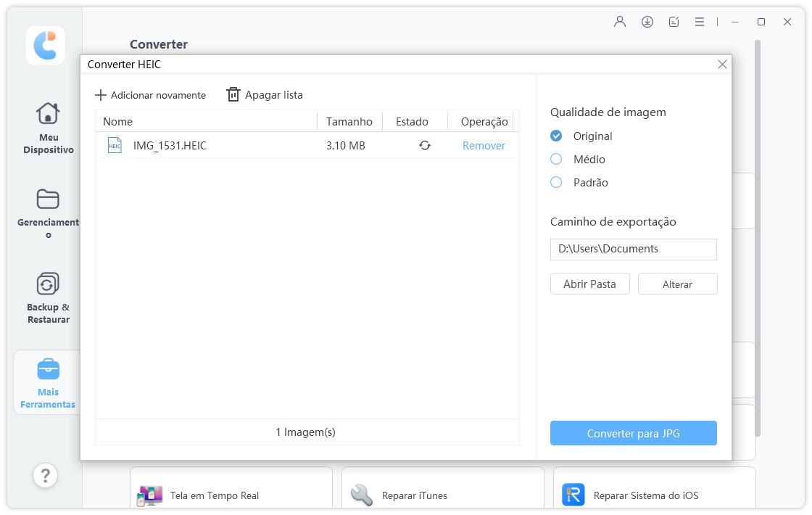812x515 pixels.
Task: Click the refresh status icon for IMG_1531.HEIC
Action: coord(425,145)
